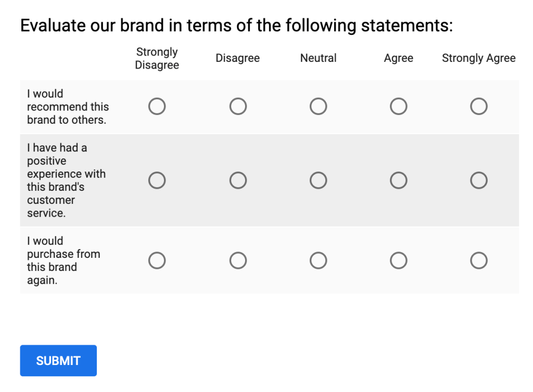
Task: Click the customer service experience statement text
Action: point(66,180)
